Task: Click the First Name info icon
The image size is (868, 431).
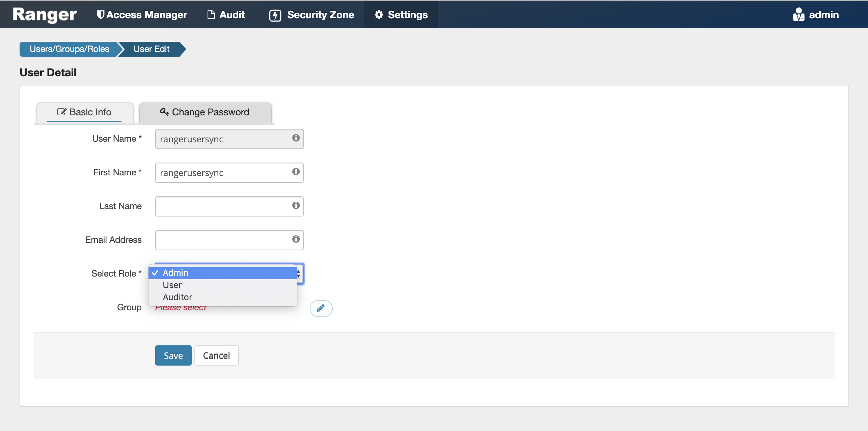Action: pyautogui.click(x=296, y=172)
